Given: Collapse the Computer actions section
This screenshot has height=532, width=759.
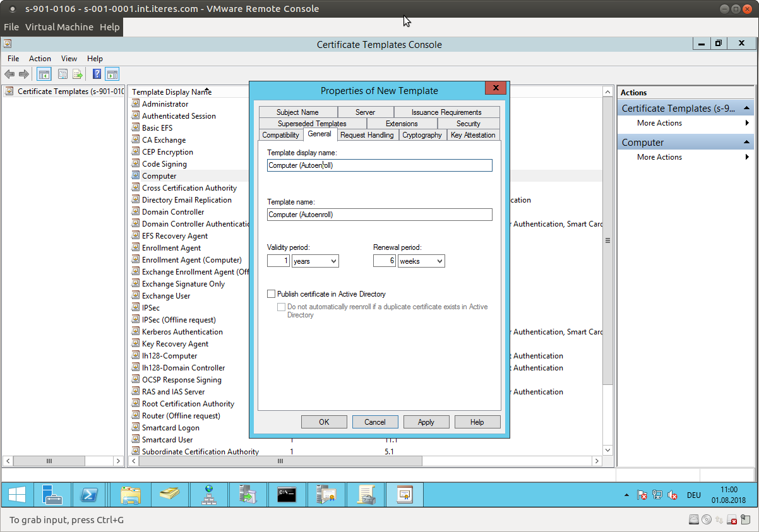Looking at the screenshot, I should pyautogui.click(x=747, y=143).
